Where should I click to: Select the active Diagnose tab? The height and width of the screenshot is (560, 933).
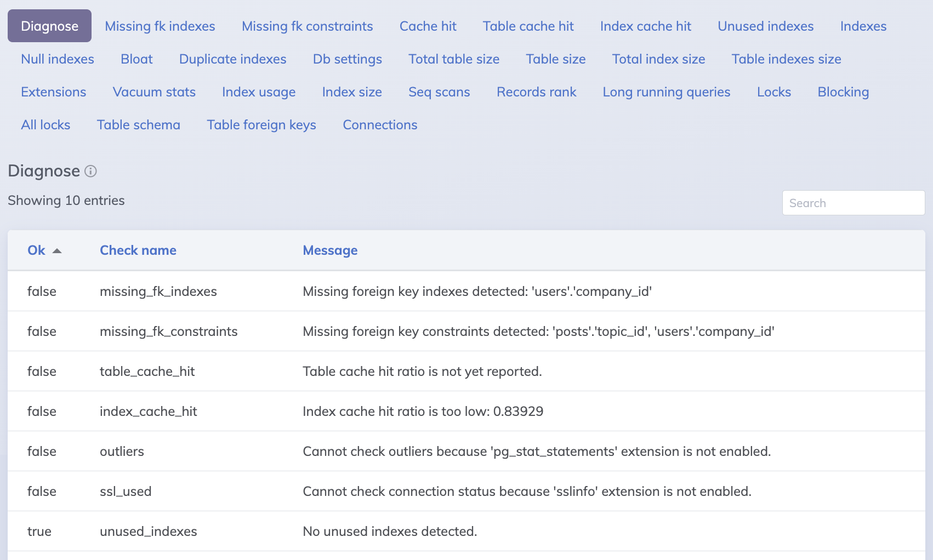point(49,26)
